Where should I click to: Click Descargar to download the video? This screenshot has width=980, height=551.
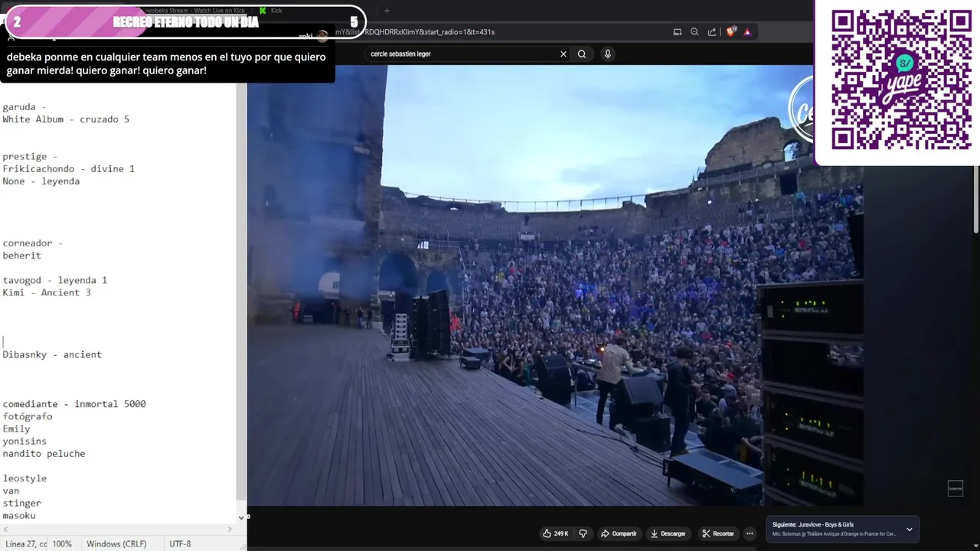[668, 533]
